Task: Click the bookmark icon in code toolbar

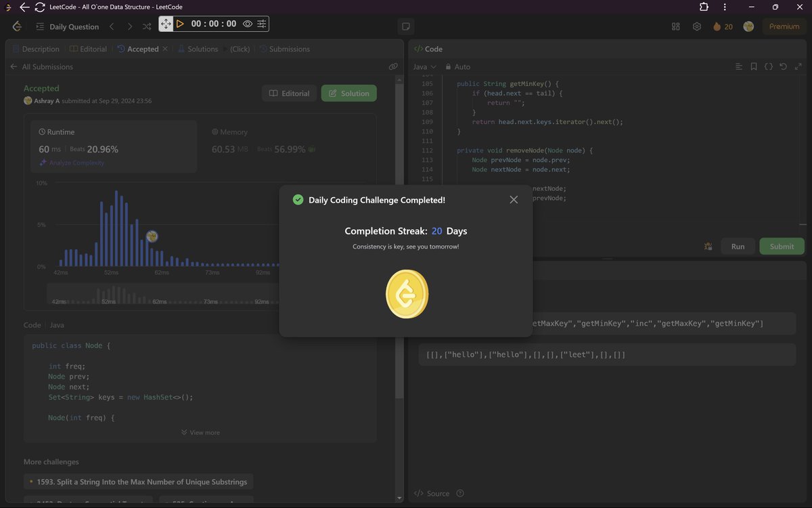Action: point(754,67)
